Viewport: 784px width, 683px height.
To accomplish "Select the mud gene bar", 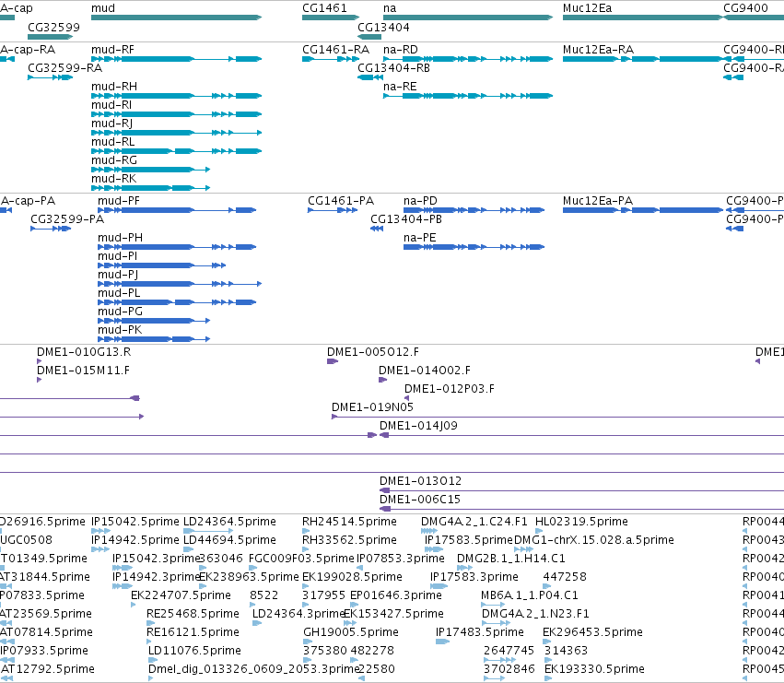I will 176,18.
